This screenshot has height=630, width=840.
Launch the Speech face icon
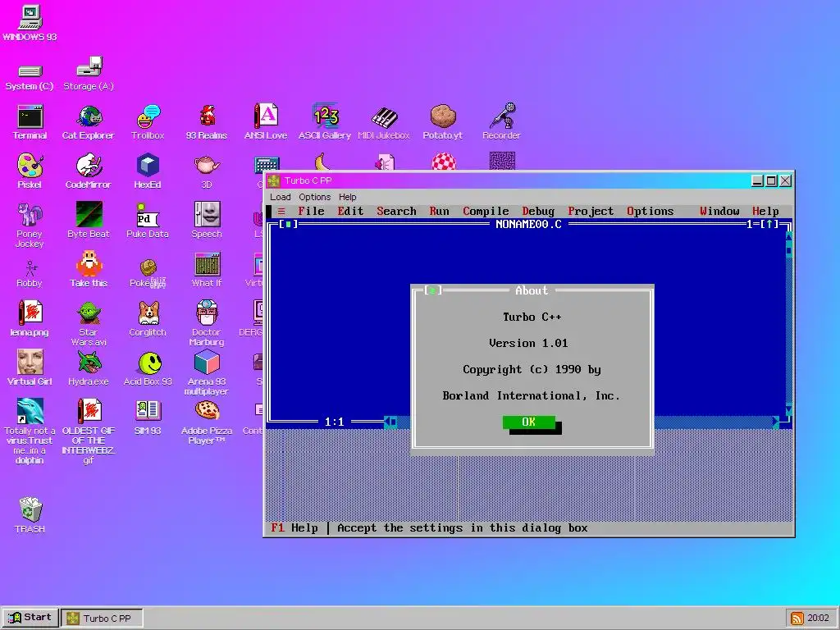(207, 220)
